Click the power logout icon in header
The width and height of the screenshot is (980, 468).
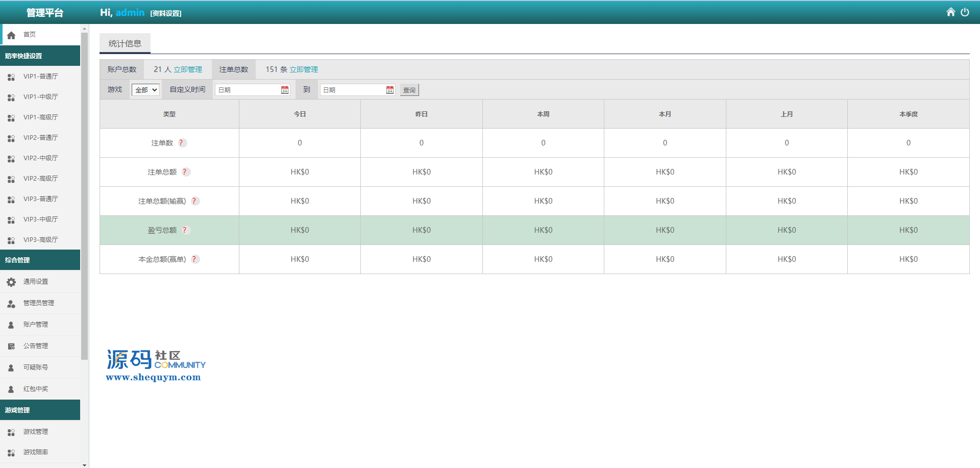[965, 12]
